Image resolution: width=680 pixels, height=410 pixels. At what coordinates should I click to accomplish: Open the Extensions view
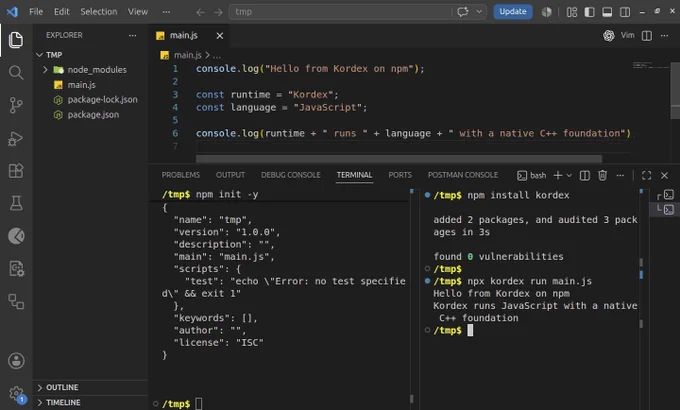pos(16,171)
